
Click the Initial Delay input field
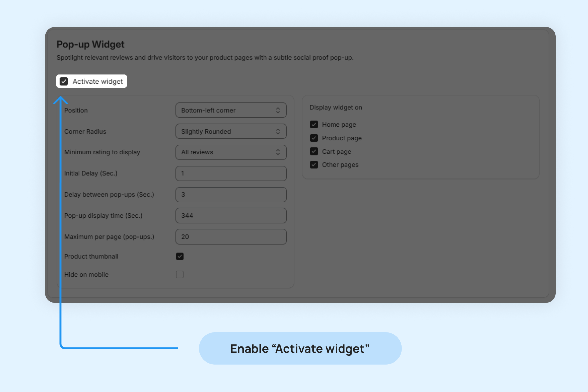click(x=231, y=173)
